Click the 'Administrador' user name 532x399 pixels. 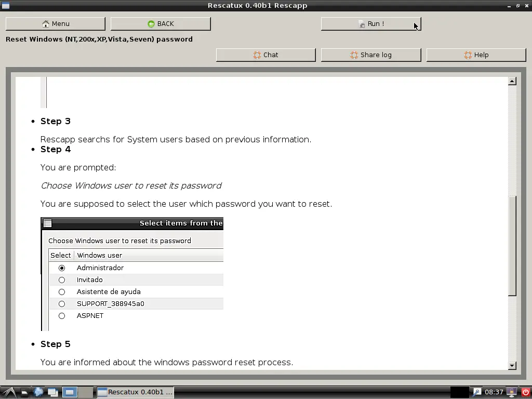pos(100,268)
